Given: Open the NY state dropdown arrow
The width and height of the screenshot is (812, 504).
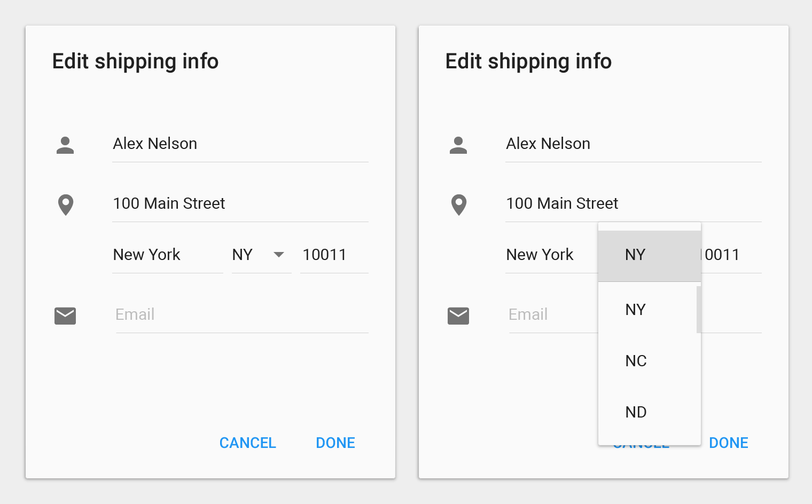Looking at the screenshot, I should coord(279,255).
